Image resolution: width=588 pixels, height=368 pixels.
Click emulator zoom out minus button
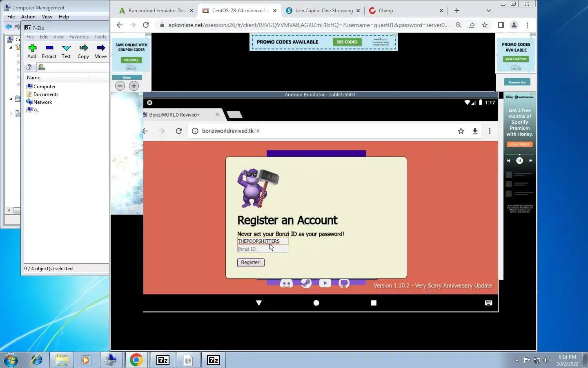[x=120, y=86]
